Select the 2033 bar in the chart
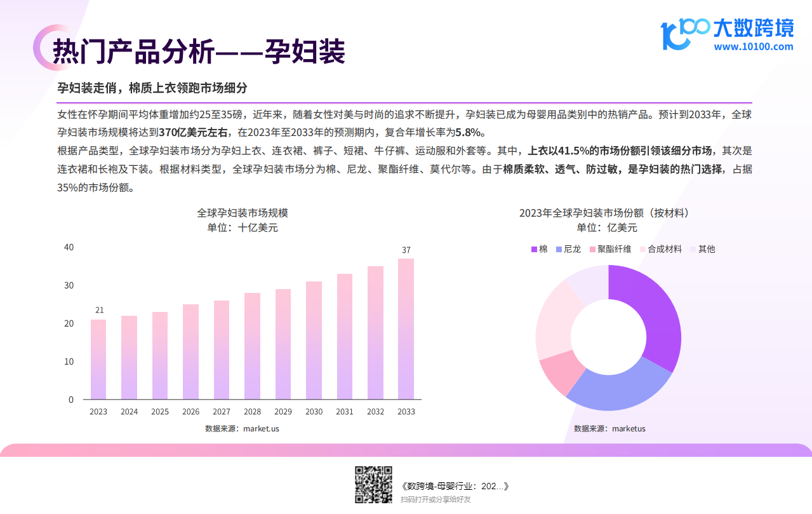 406,328
